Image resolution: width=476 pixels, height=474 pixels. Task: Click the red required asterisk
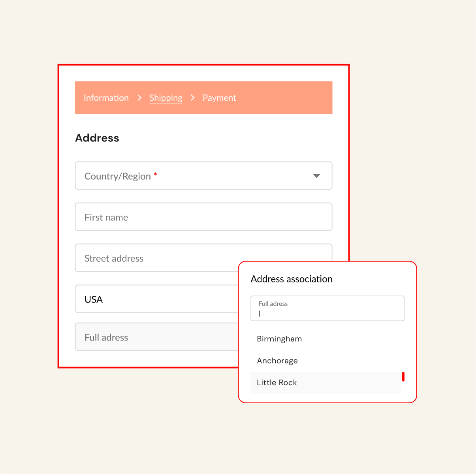point(155,174)
